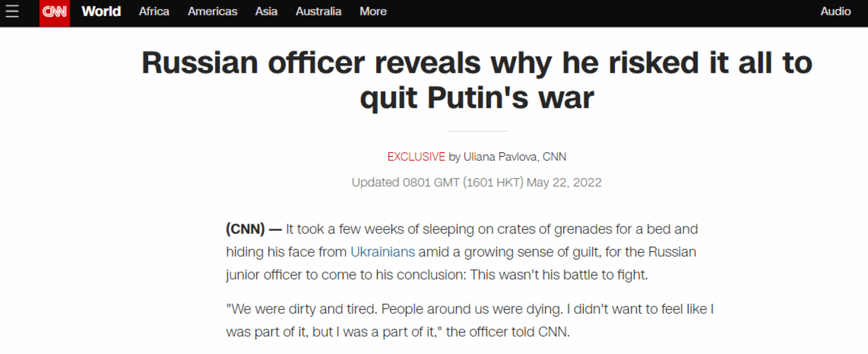Select the updated timestamp text
Image resolution: width=868 pixels, height=354 pixels.
(476, 182)
